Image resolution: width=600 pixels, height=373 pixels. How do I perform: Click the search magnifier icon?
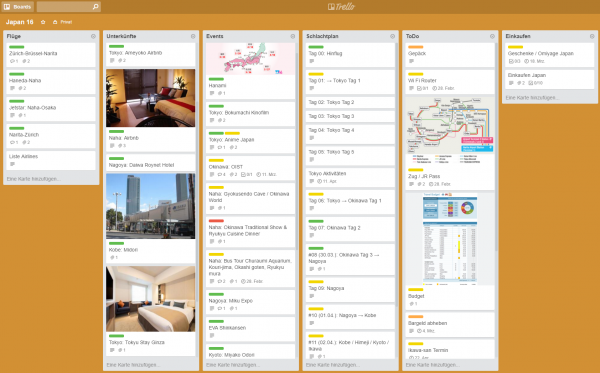click(95, 7)
